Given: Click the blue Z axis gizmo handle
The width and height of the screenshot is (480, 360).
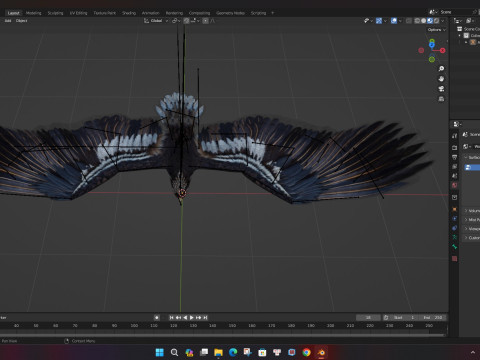Looking at the screenshot, I should [432, 45].
